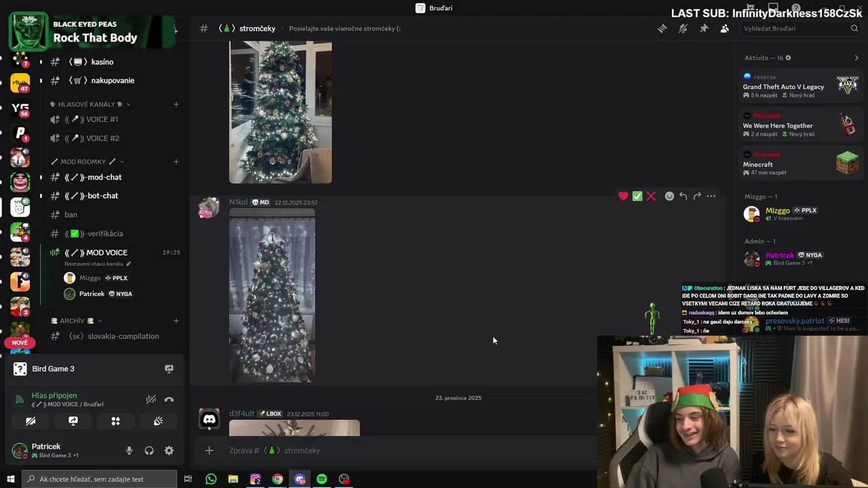The image size is (868, 488).
Task: Open the stromčeky channel title
Action: tap(257, 28)
